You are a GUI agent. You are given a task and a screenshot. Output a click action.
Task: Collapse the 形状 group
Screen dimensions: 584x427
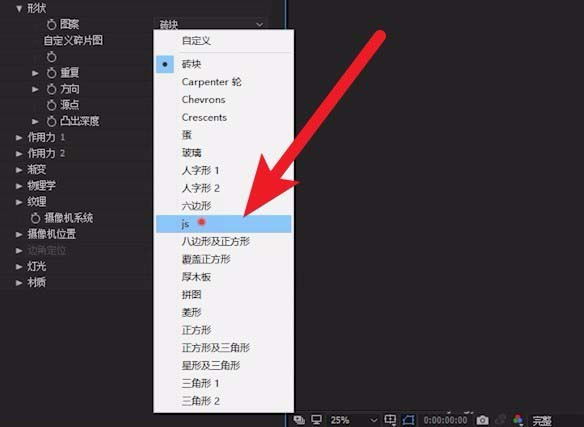[19, 9]
